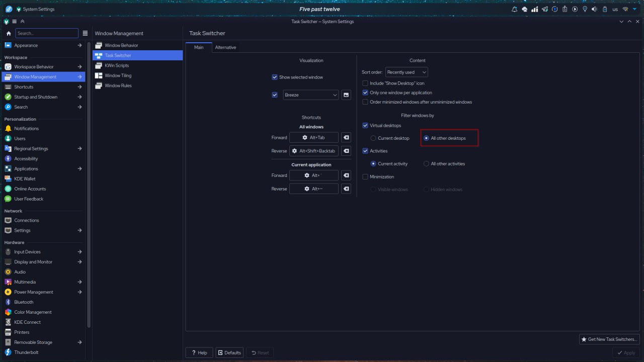Open the hamburger menu next to search
Image resolution: width=644 pixels, height=362 pixels.
coord(85,33)
